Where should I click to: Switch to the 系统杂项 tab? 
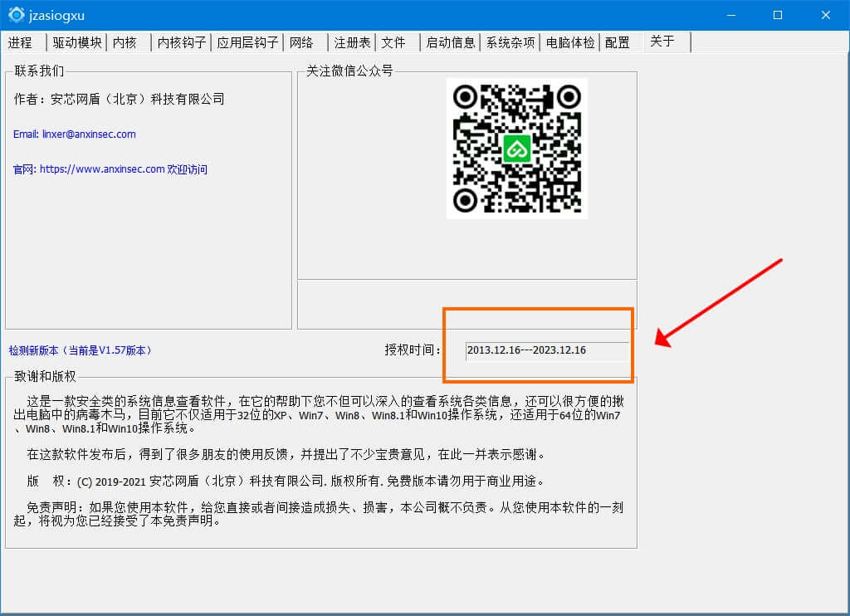510,42
